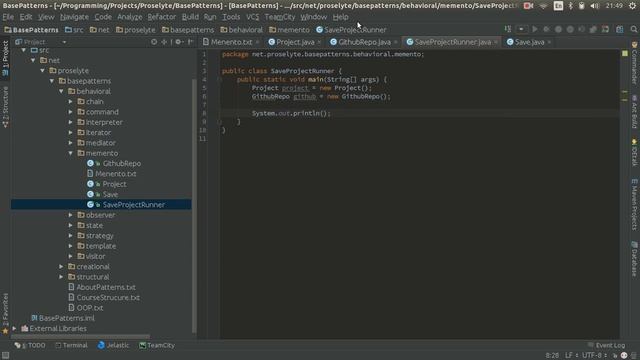The image size is (640, 360).
Task: Click the Hide Project panel icon
Action: pyautogui.click(x=190, y=42)
